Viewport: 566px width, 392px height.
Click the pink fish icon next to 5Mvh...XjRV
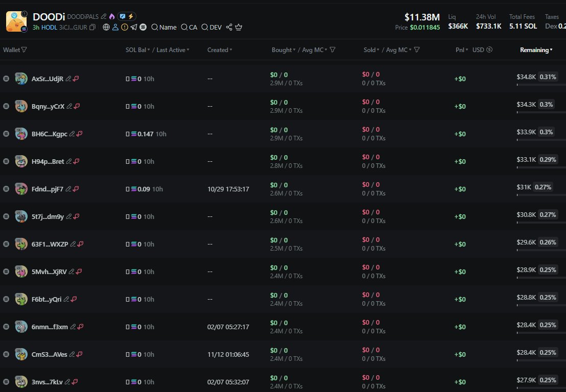tap(79, 272)
